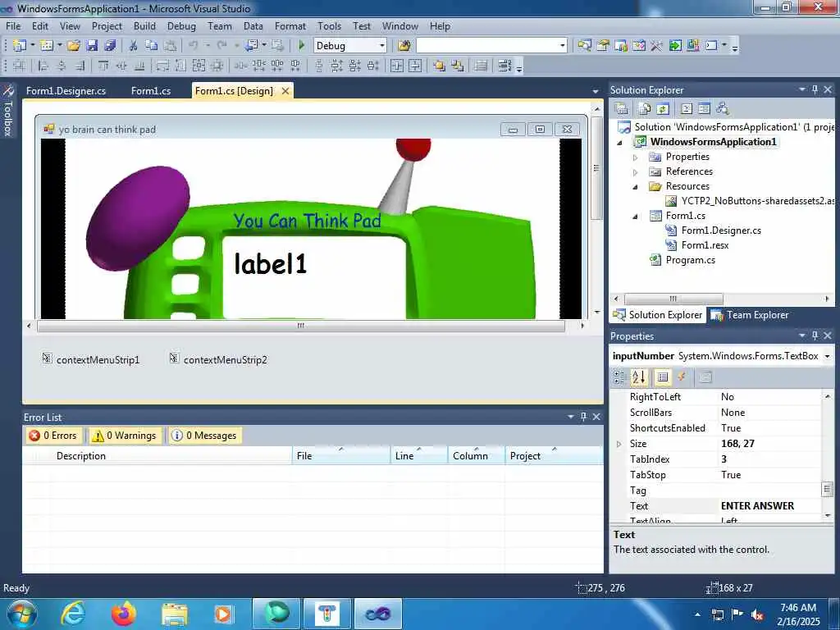This screenshot has width=840, height=630.
Task: Click the View Designer icon in Solution Explorer
Action: click(705, 109)
